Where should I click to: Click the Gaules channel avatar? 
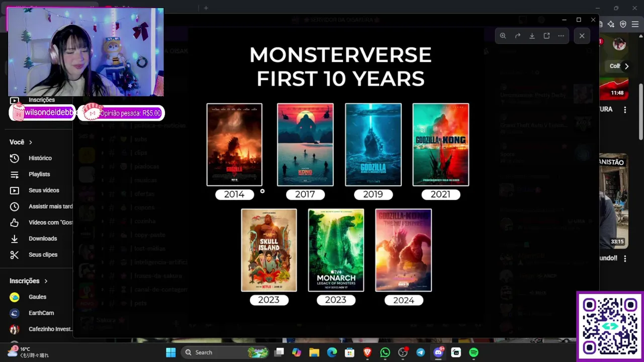[15, 297]
